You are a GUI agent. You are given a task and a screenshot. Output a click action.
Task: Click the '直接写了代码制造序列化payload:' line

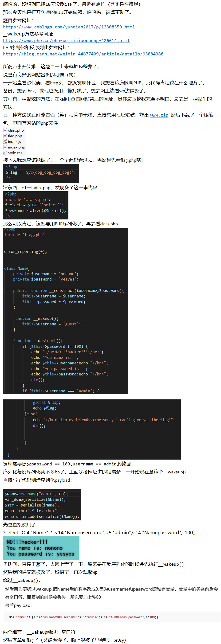(x=38, y=480)
